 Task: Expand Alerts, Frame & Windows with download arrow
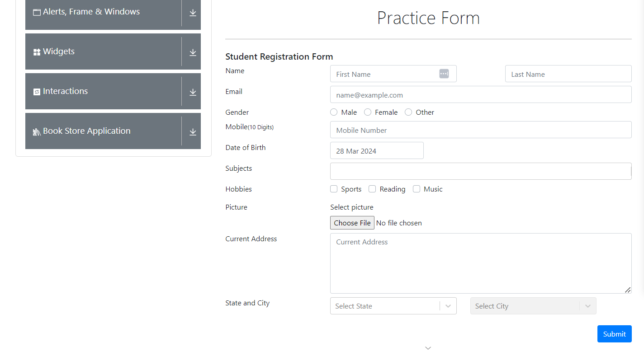point(193,13)
